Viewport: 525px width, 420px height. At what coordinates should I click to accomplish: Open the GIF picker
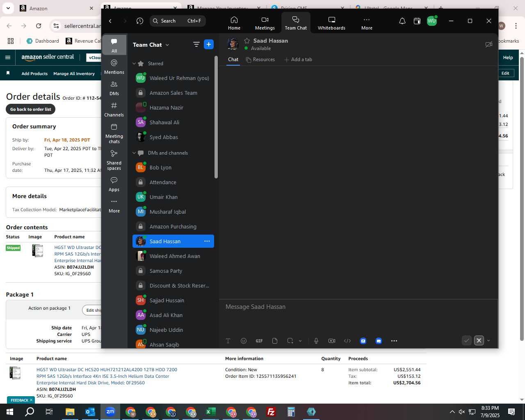tap(259, 341)
